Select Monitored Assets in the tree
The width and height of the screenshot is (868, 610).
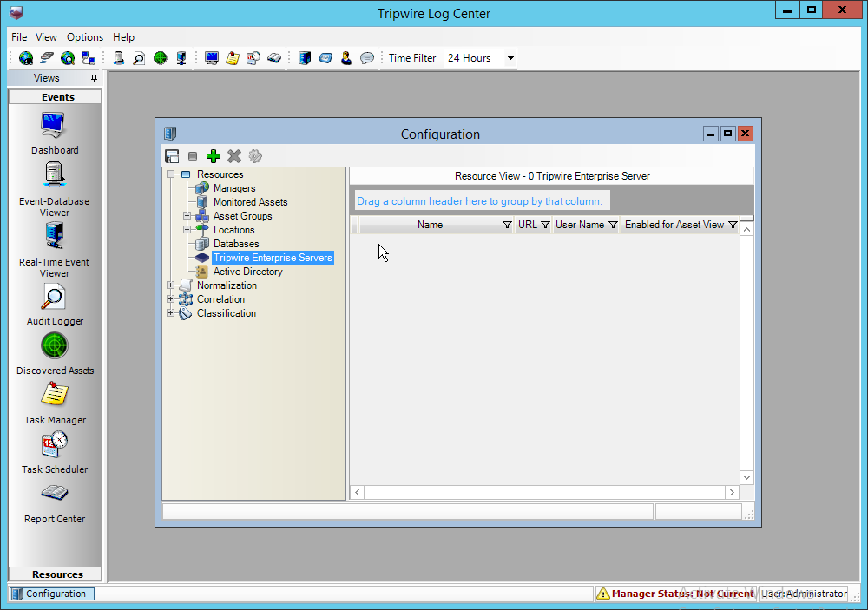click(250, 202)
